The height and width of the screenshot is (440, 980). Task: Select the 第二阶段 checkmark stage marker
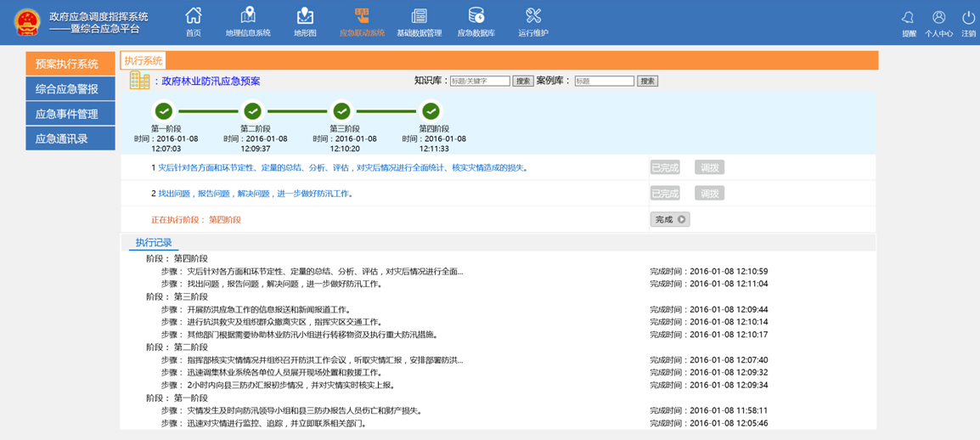[252, 111]
